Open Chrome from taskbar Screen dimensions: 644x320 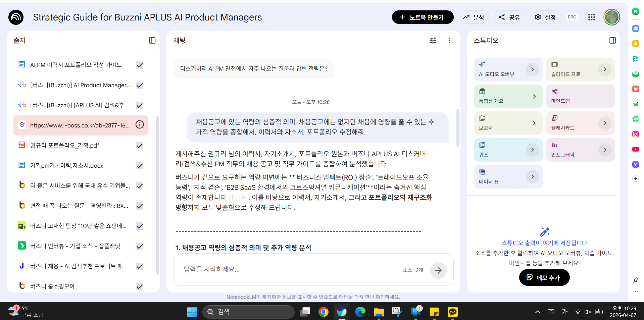click(324, 312)
